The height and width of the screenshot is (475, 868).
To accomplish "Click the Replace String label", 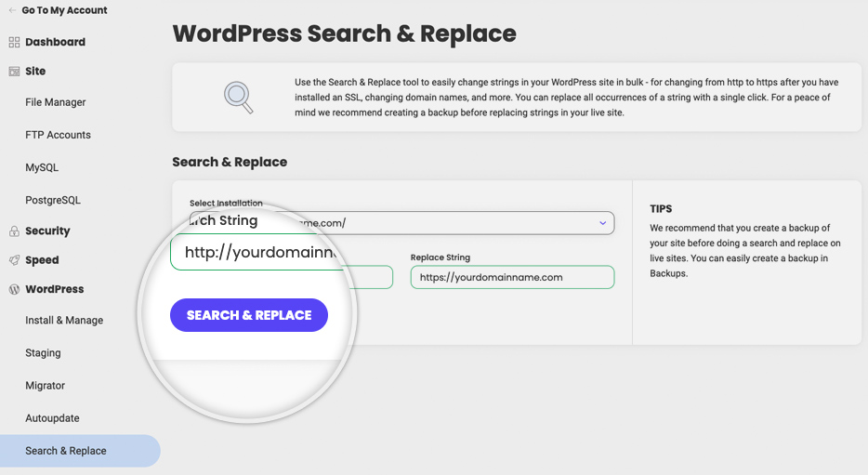I will [x=441, y=257].
